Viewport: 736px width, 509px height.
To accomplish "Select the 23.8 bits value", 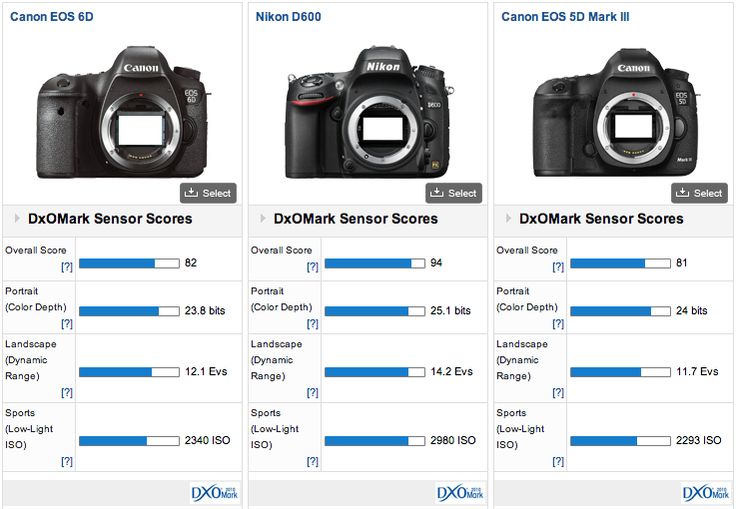I will pyautogui.click(x=205, y=310).
